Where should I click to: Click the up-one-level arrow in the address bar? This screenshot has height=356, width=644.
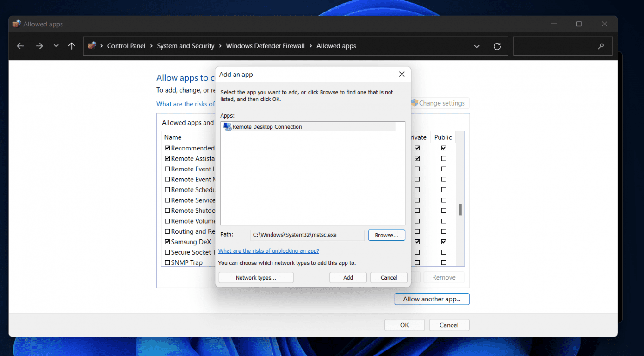point(71,46)
